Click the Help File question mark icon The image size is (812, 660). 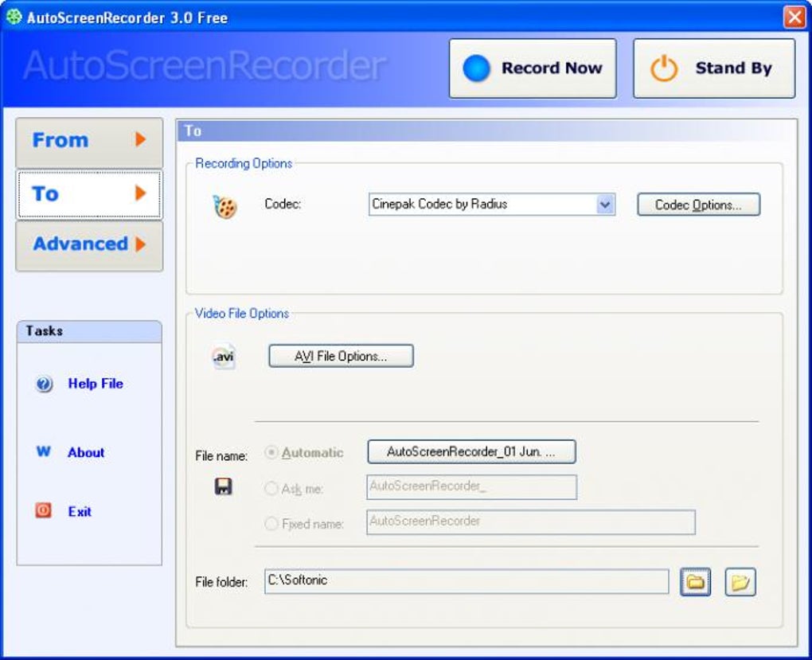(x=44, y=385)
